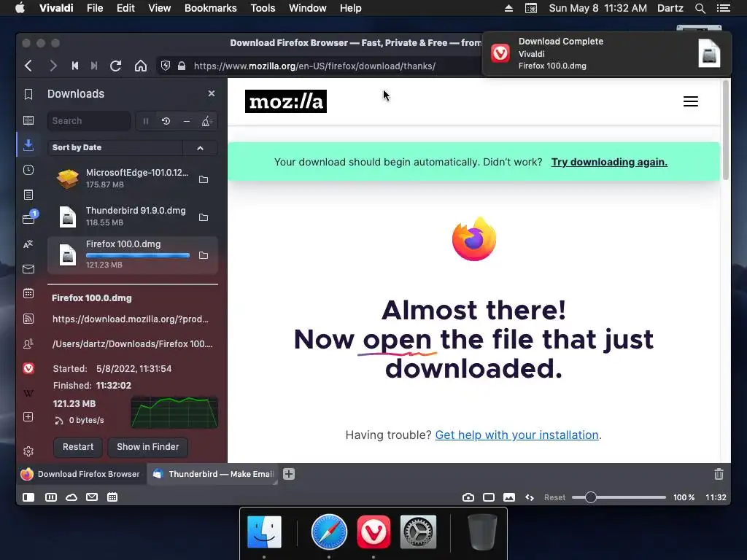Click the Fast forward button
Image resolution: width=747 pixels, height=560 pixels.
coord(94,66)
